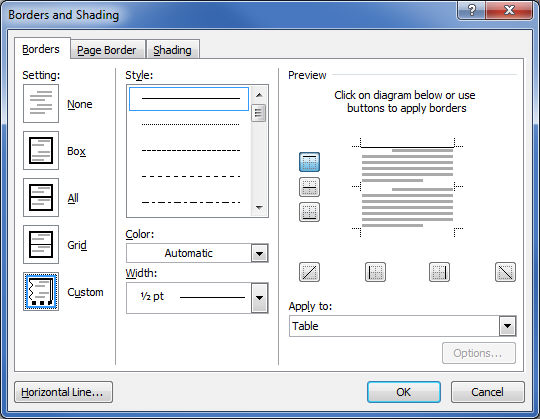Select the Custom border setting icon
The image size is (540, 419).
pyautogui.click(x=41, y=291)
